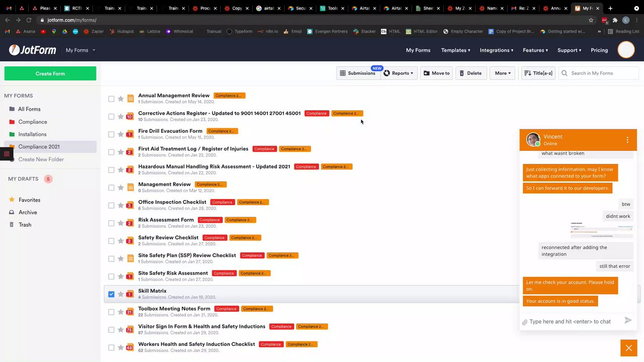Change the Title[a-z] sort order

[x=538, y=73]
